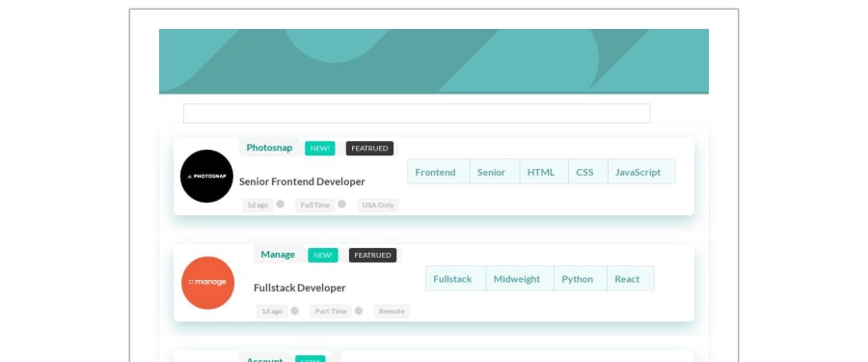Open the Account company name link
The image size is (868, 362).
[x=264, y=359]
